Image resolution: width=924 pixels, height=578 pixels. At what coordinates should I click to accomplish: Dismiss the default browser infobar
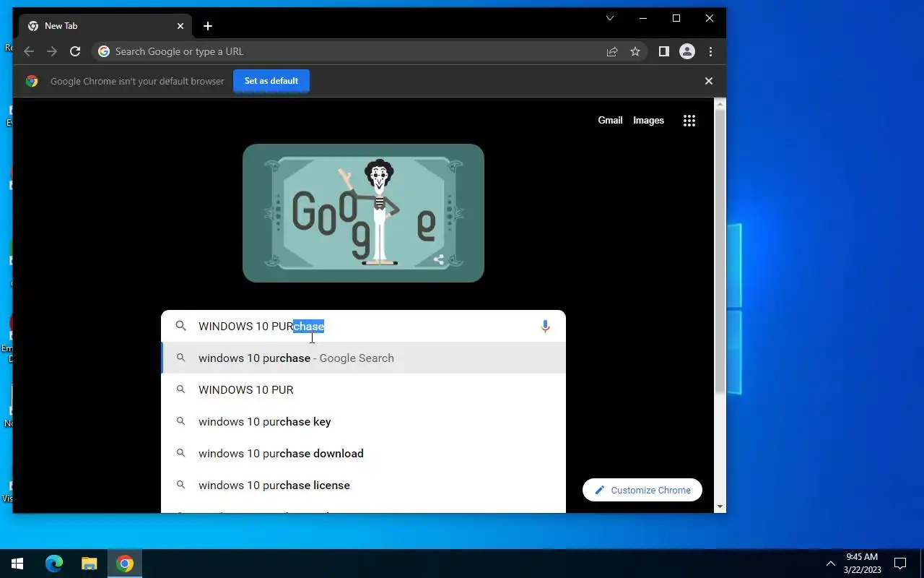[x=709, y=81]
